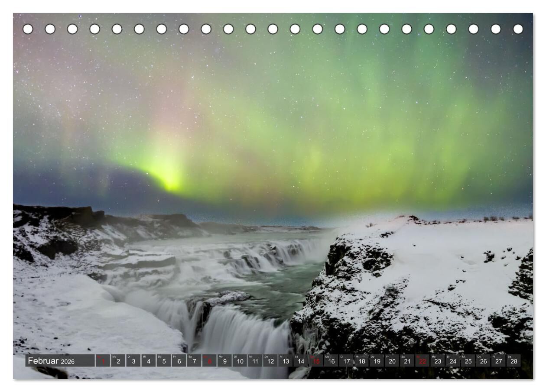Select Saturday 14 in the calendar strip
Image resolution: width=546 pixels, height=392 pixels.
coord(300,361)
